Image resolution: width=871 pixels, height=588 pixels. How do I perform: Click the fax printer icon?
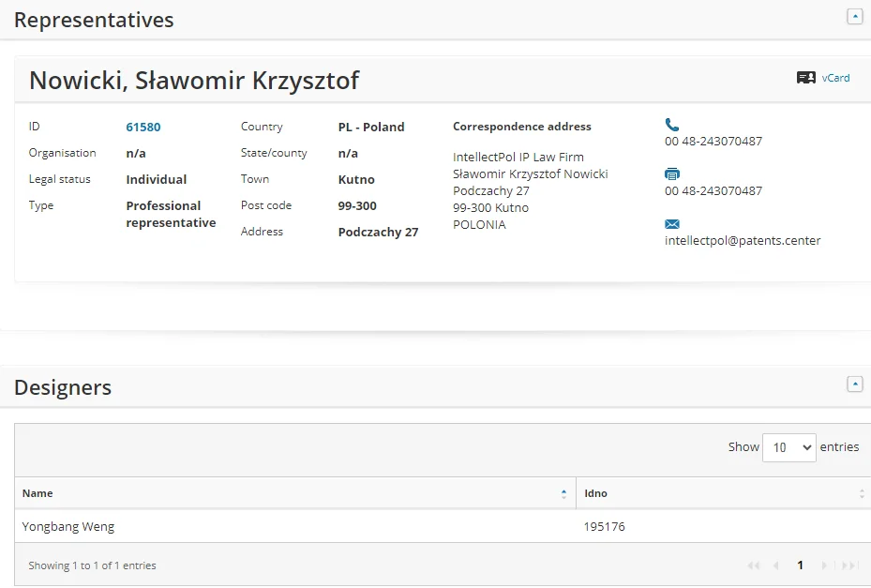(671, 173)
